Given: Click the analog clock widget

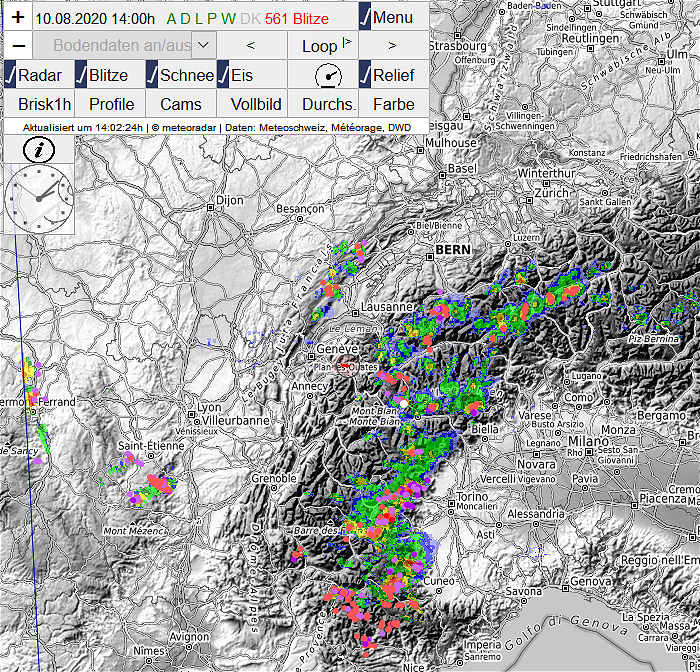Looking at the screenshot, I should click(x=39, y=198).
